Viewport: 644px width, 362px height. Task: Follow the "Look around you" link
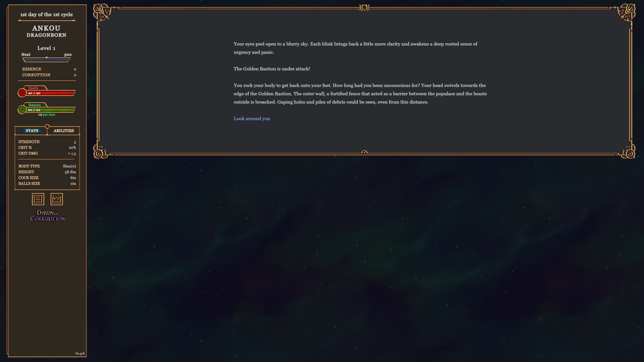coord(252,119)
